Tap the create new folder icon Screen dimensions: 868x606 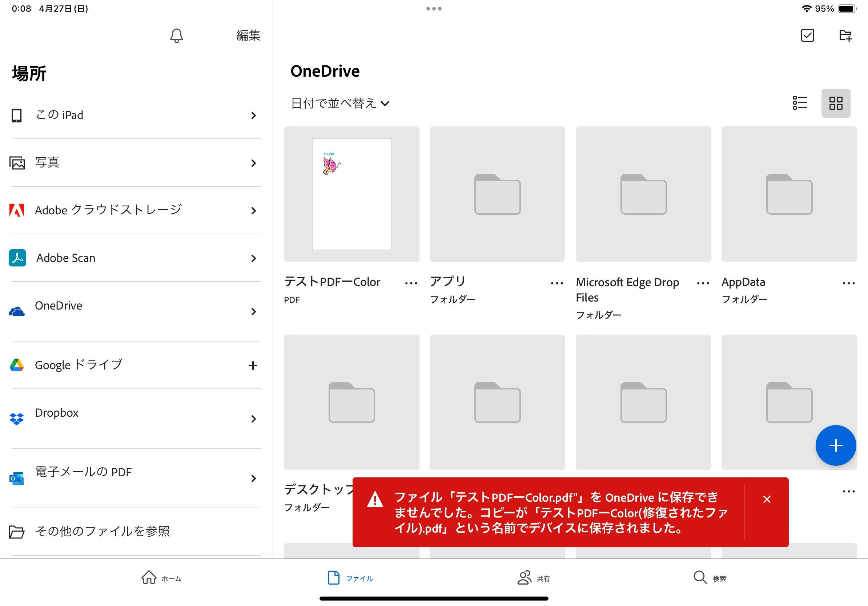(x=845, y=36)
